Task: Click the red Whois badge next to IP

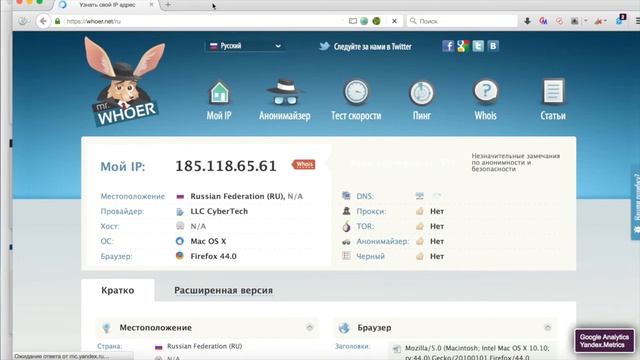Action: [x=304, y=164]
